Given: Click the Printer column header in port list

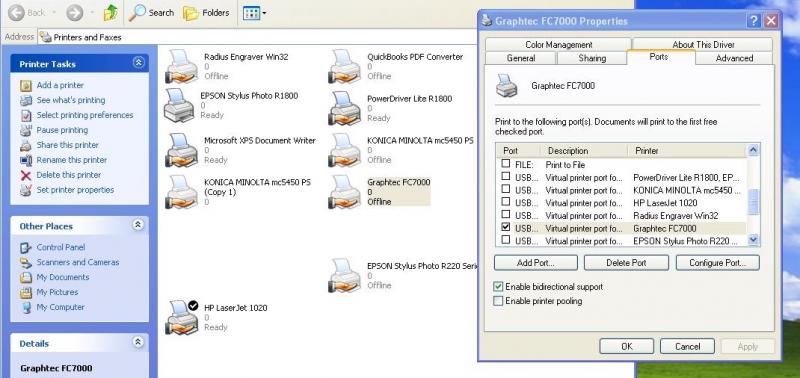Looking at the screenshot, I should coord(687,151).
